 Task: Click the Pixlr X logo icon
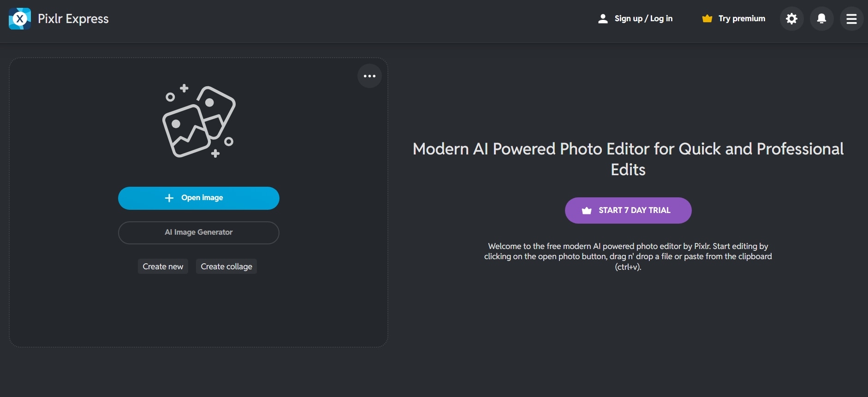20,19
